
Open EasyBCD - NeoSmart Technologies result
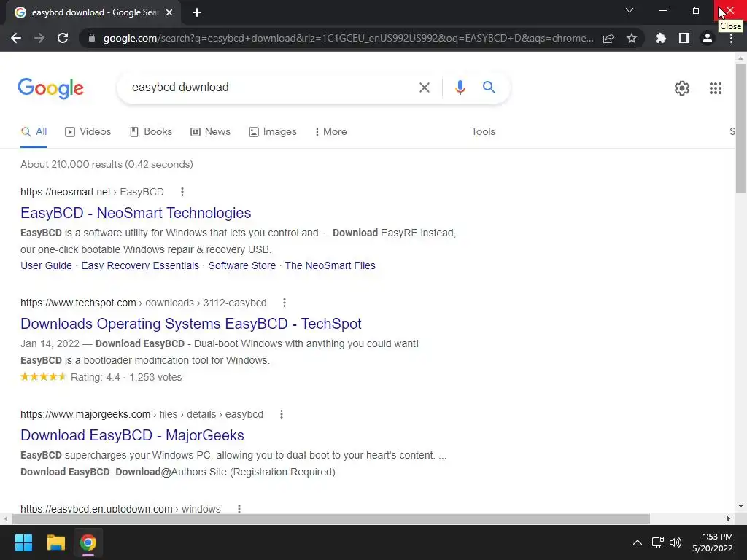135,213
